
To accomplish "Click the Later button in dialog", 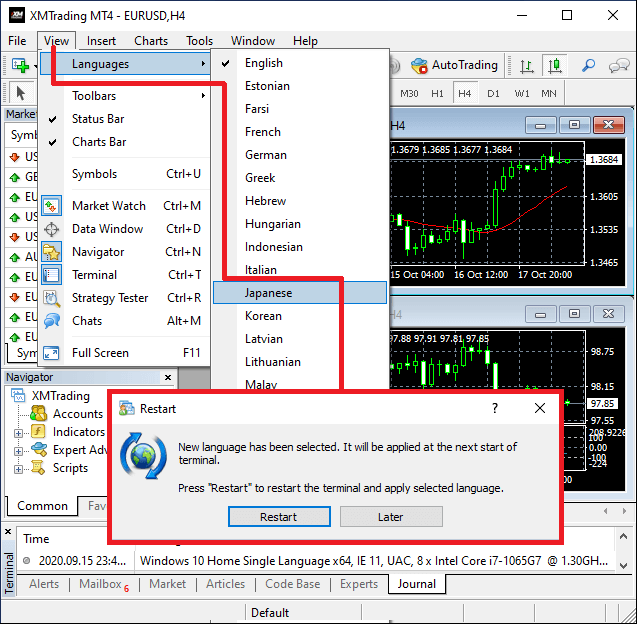I will coord(391,517).
